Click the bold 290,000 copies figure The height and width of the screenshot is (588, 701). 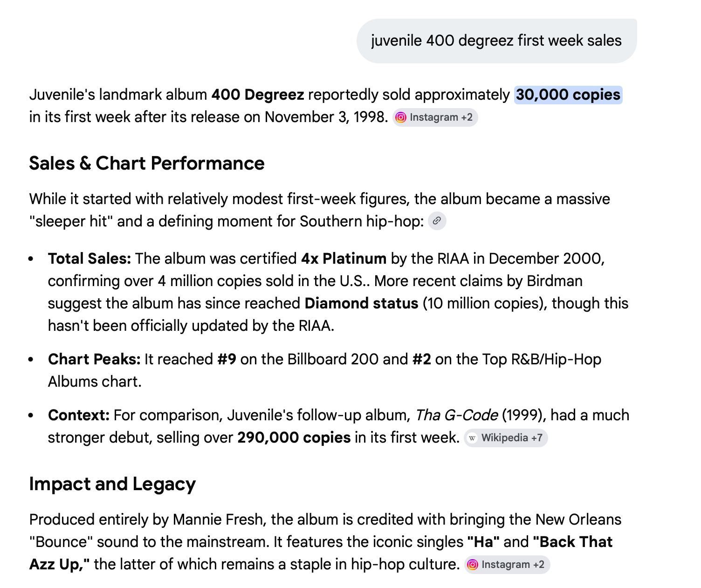[x=294, y=438]
